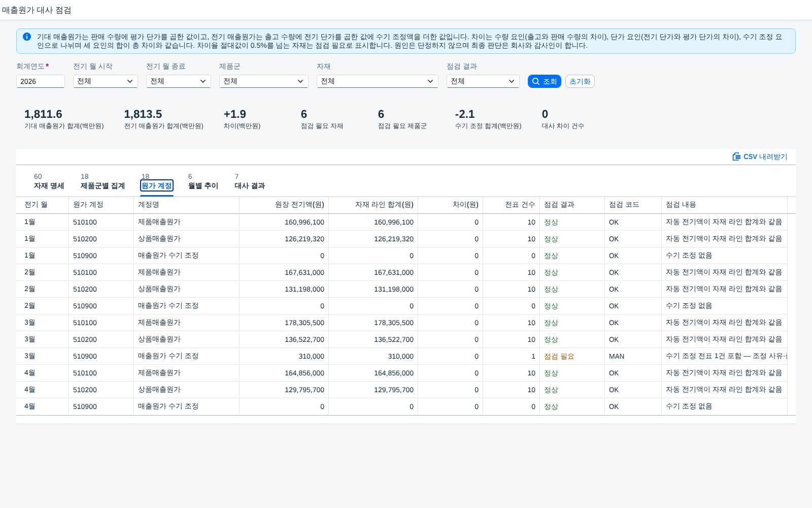Open the 전기 월 시작 dropdown

point(106,81)
